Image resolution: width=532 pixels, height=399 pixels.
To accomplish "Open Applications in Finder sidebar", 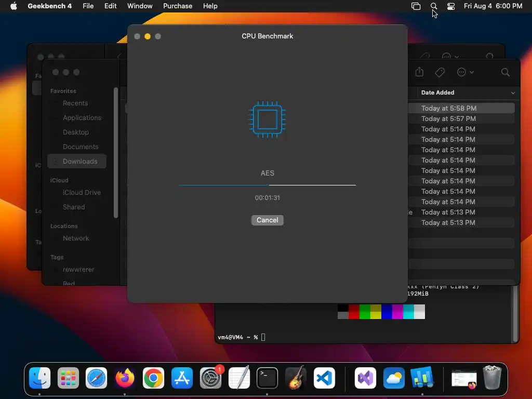I will coord(82,118).
